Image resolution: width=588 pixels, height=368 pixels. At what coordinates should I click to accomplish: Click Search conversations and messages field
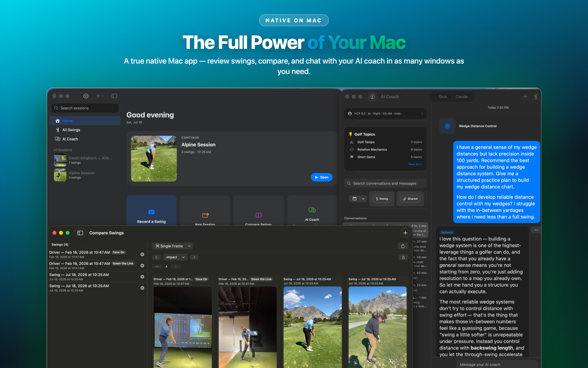coord(385,183)
